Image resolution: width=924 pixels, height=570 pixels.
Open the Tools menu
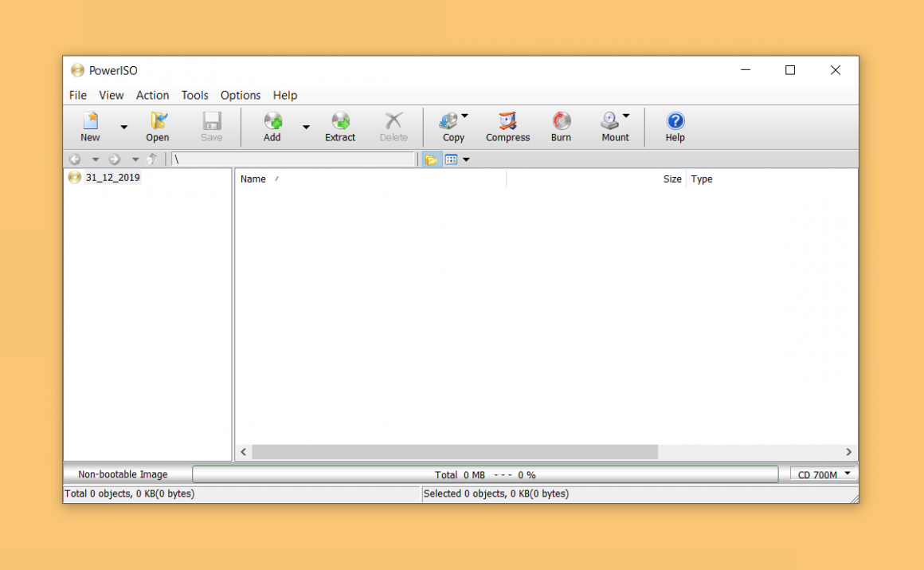[x=194, y=95]
